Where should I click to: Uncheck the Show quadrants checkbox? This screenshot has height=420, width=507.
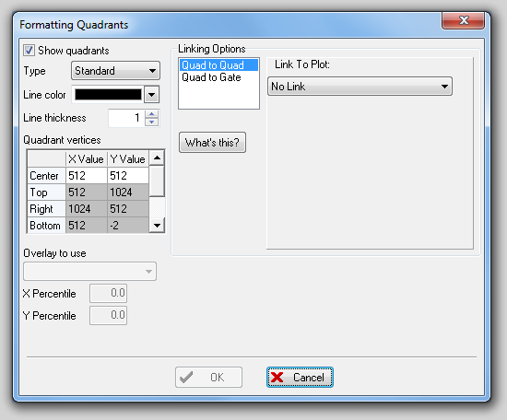[x=29, y=51]
